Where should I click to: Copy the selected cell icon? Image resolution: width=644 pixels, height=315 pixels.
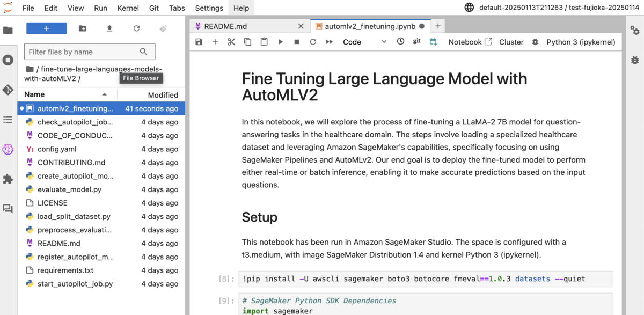247,42
